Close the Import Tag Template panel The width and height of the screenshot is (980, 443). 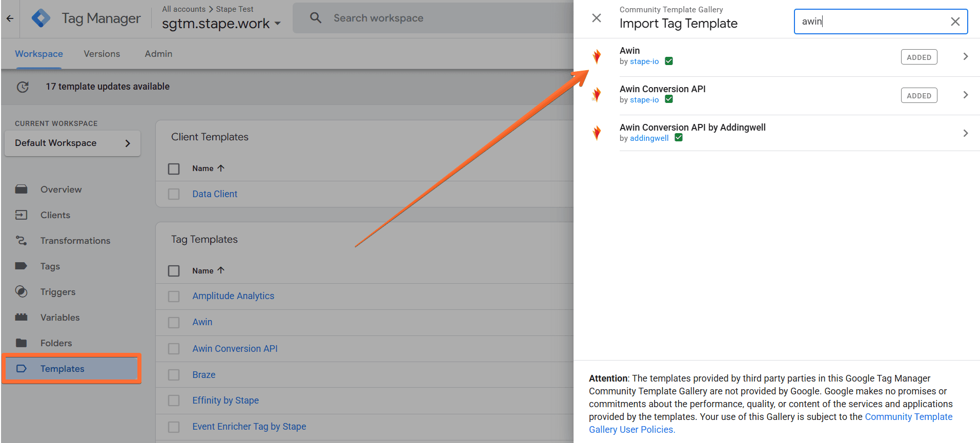tap(597, 18)
